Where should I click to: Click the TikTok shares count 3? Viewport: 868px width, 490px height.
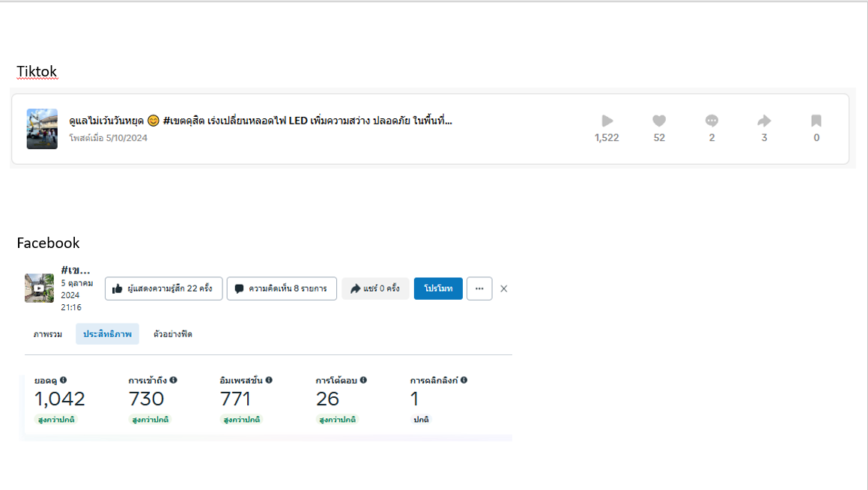click(764, 138)
